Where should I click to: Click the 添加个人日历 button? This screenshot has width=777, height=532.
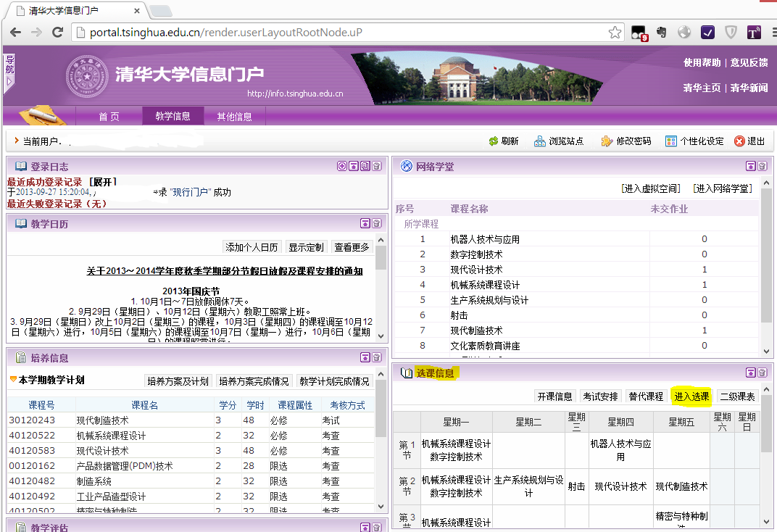pos(252,247)
